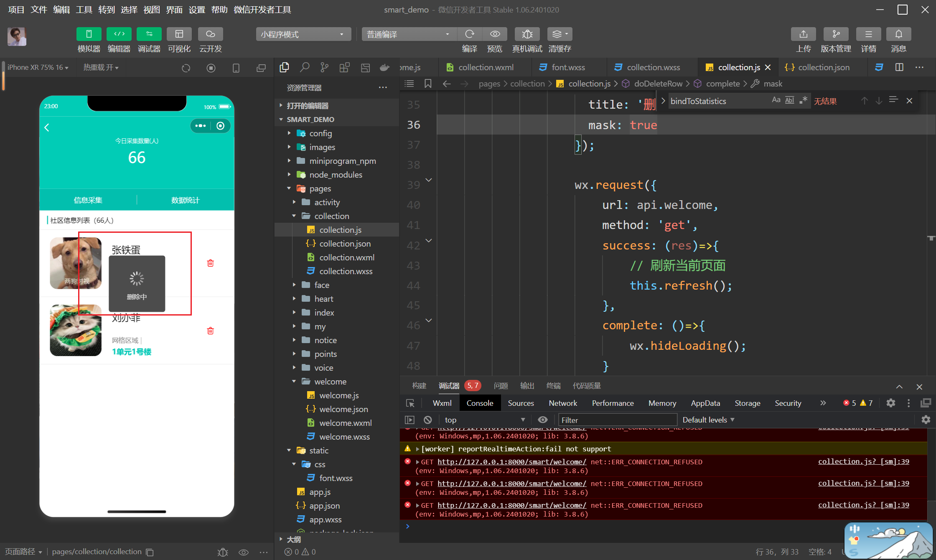Click the preview (预览) eye icon
936x560 pixels.
(495, 34)
